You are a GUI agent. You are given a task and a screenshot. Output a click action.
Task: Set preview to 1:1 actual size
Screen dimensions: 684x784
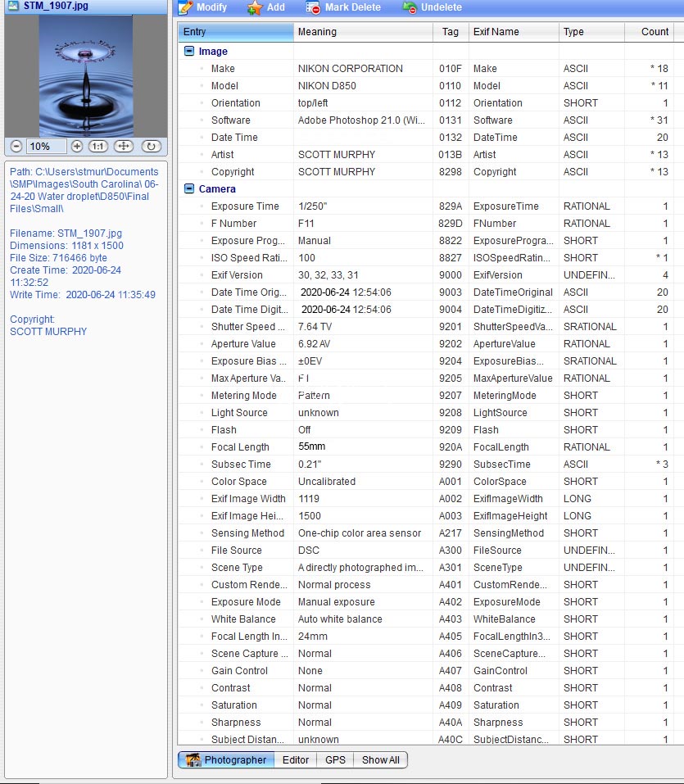point(98,147)
